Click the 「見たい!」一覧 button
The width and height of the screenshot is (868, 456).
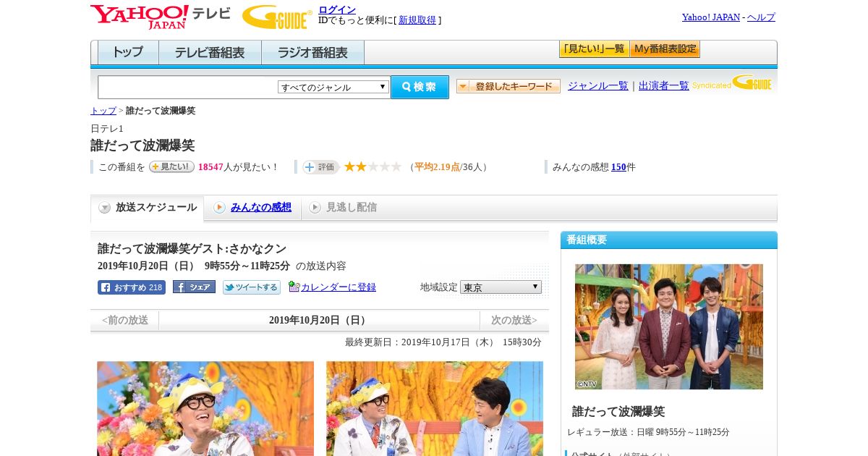pos(594,49)
